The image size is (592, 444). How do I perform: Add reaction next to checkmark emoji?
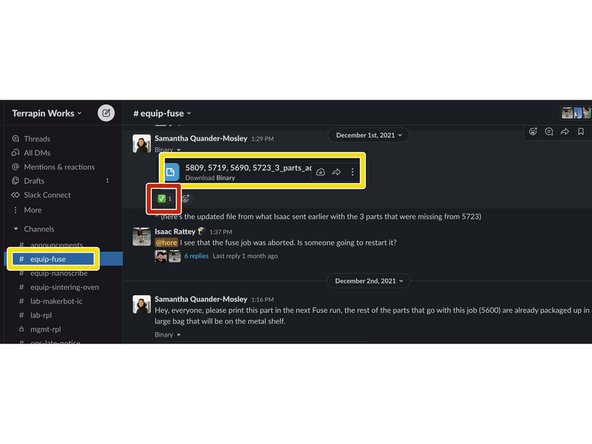(186, 199)
